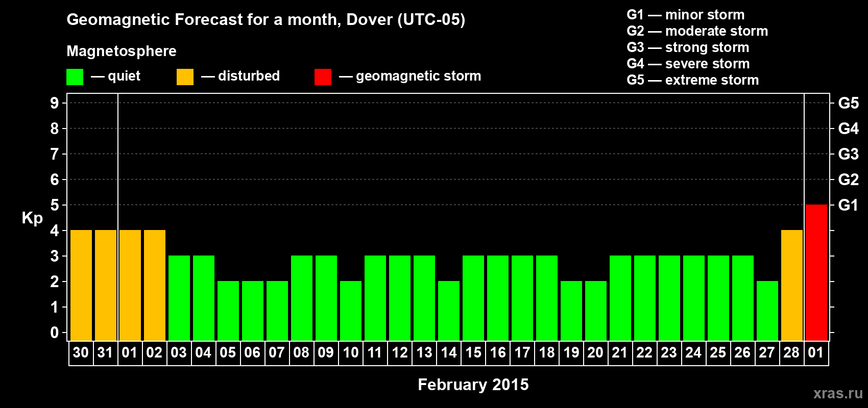Click the date label '01' after 28

coord(816,352)
